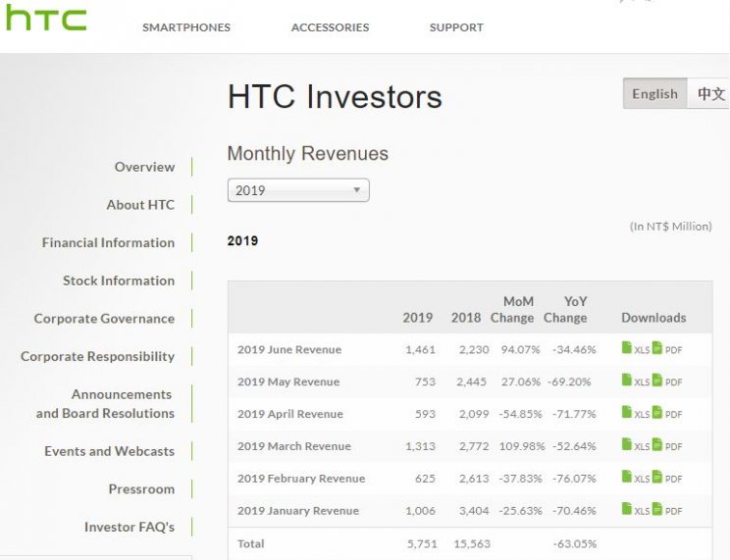Download February Revenue PDF file
This screenshot has height=560, width=730.
(666, 478)
